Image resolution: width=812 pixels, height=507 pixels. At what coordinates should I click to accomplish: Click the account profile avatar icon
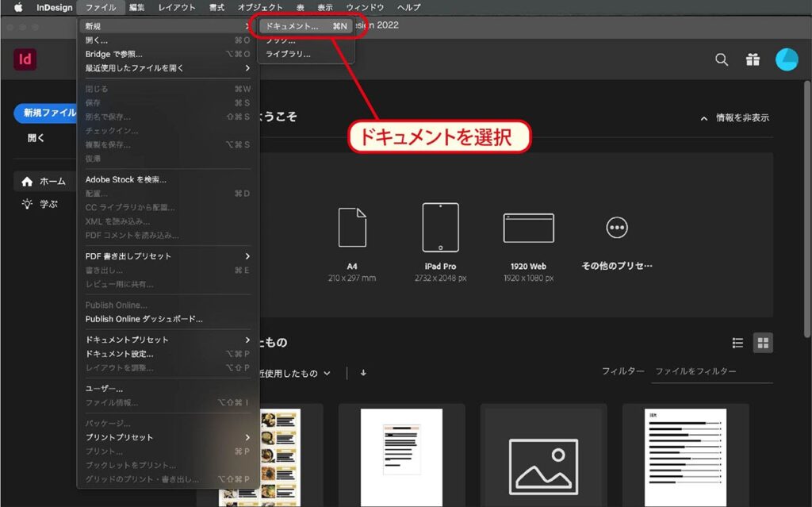(x=787, y=59)
